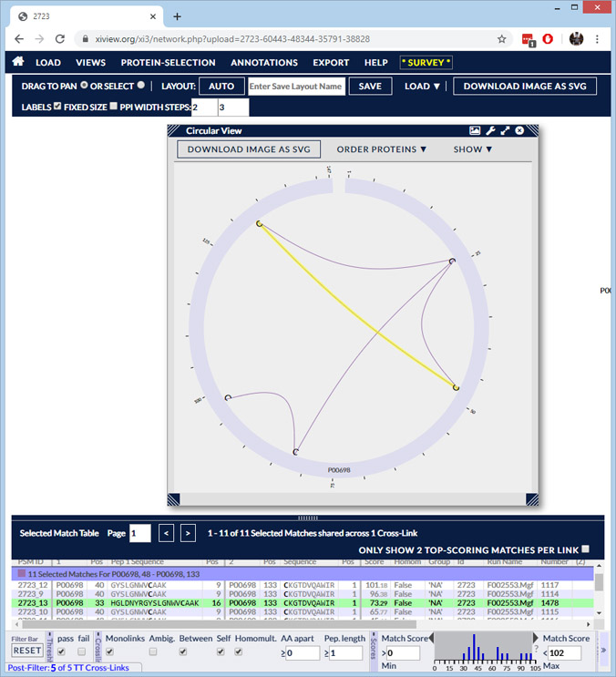Reload the page
The width and height of the screenshot is (616, 677).
click(x=59, y=39)
